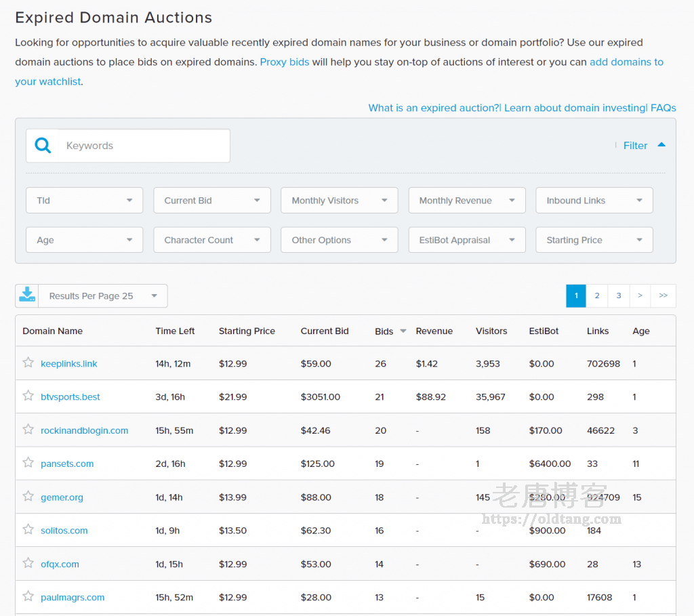Toggle watchlist star for btvsports.best
This screenshot has height=616, width=694.
pos(28,396)
